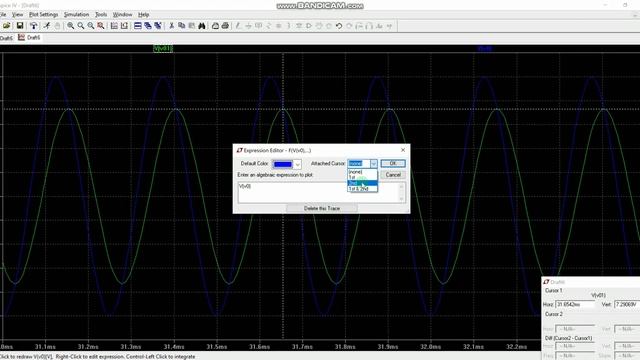This screenshot has height=360, width=640.
Task: Close all windows using the toolbar icon
Action: click(x=158, y=26)
